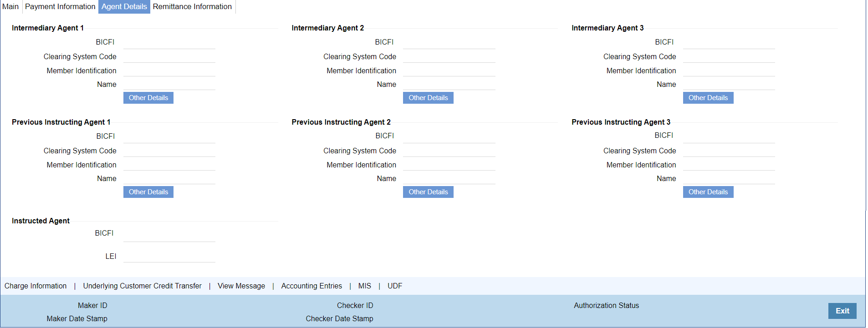
Task: Click Other Details under Intermediary Agent 3
Action: [708, 98]
